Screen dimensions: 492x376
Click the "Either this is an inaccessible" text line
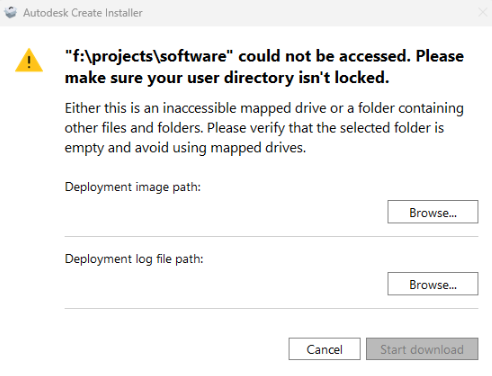pos(264,108)
